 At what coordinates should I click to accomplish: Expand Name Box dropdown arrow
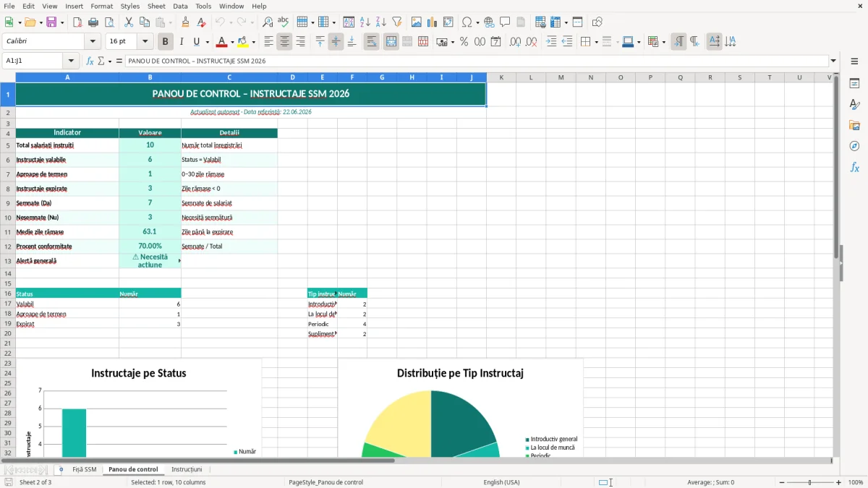[71, 61]
